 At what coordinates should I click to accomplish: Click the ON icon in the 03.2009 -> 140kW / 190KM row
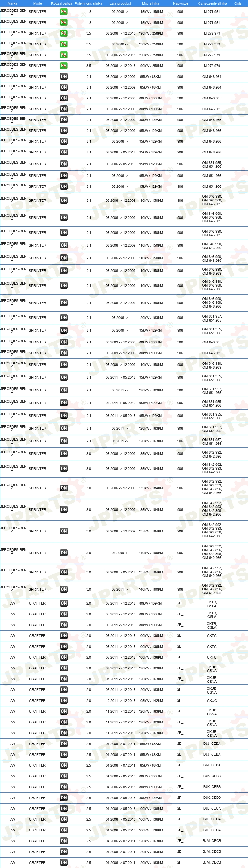point(64,553)
